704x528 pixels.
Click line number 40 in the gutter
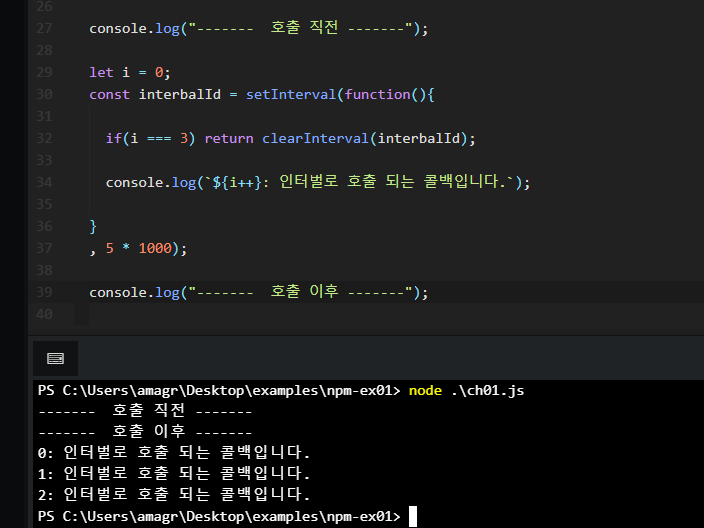[44, 314]
